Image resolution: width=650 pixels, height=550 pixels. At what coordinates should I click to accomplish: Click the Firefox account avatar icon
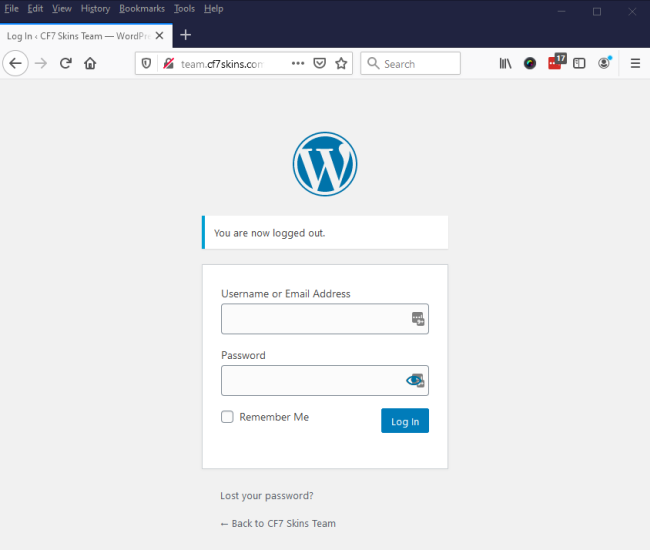tap(604, 63)
